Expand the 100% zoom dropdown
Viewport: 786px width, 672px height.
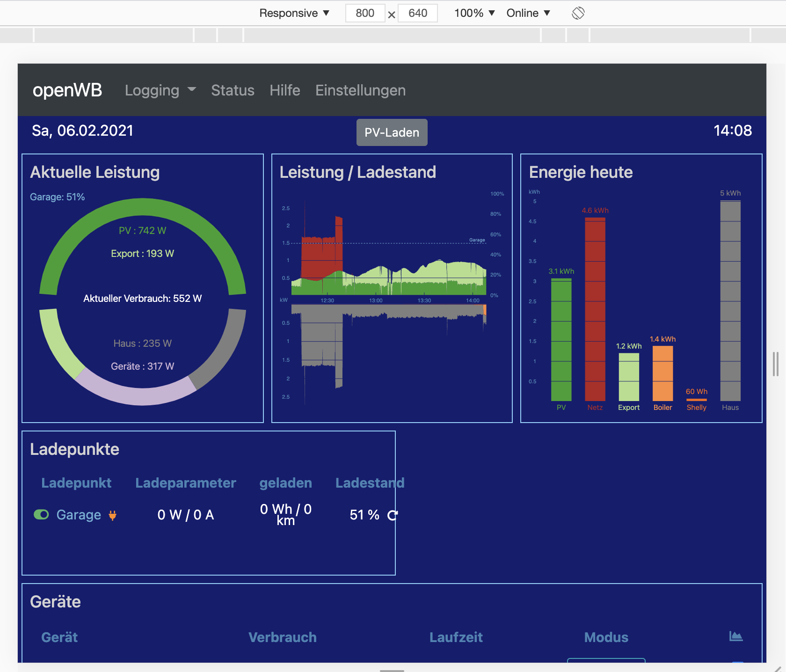click(474, 13)
